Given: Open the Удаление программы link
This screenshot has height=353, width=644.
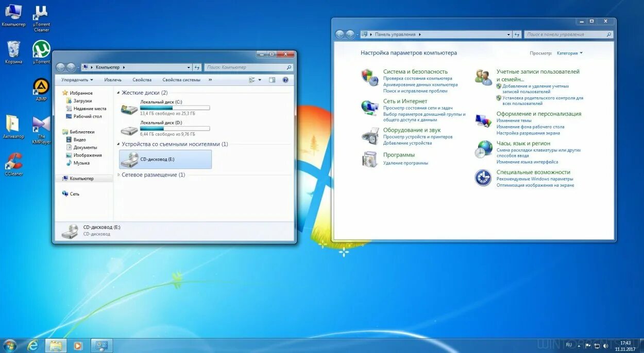Looking at the screenshot, I should click(x=405, y=163).
